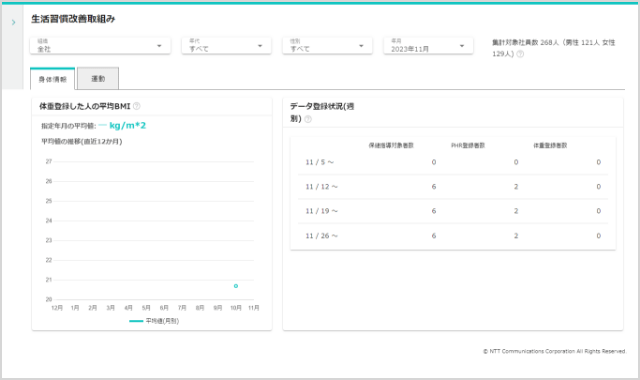Click the 平均値の推移(直近12か月) label

pyautogui.click(x=82, y=141)
